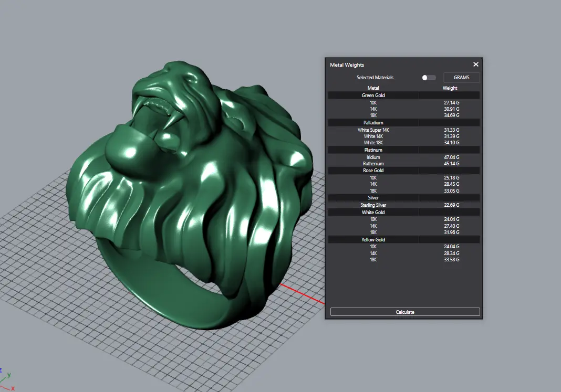Toggle the Selected Materials switch
561x392 pixels.
429,78
